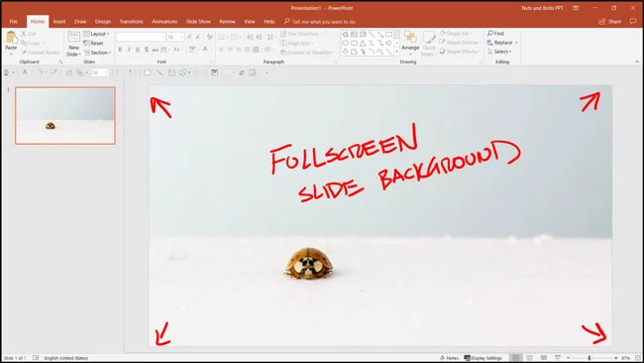
Task: Click Increase List Level icon
Action: click(259, 37)
